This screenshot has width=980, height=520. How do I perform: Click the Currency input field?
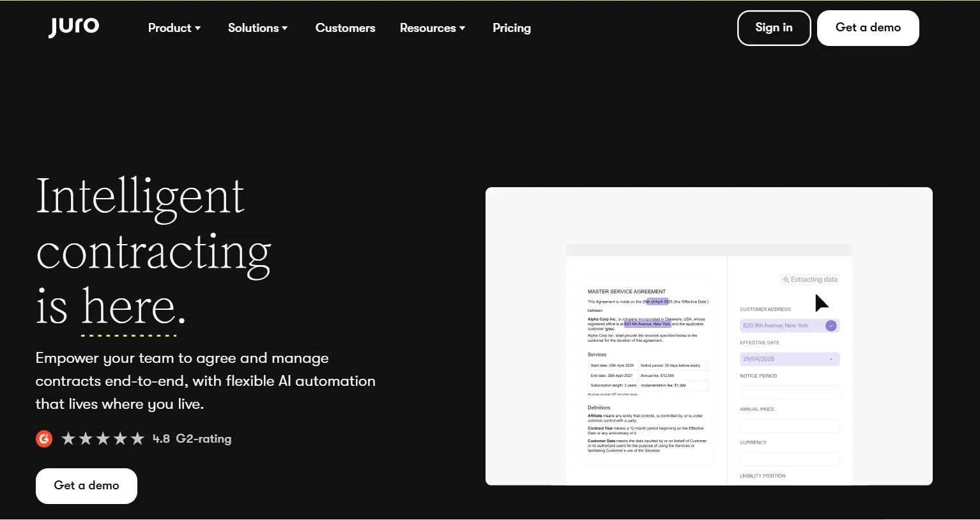(790, 459)
